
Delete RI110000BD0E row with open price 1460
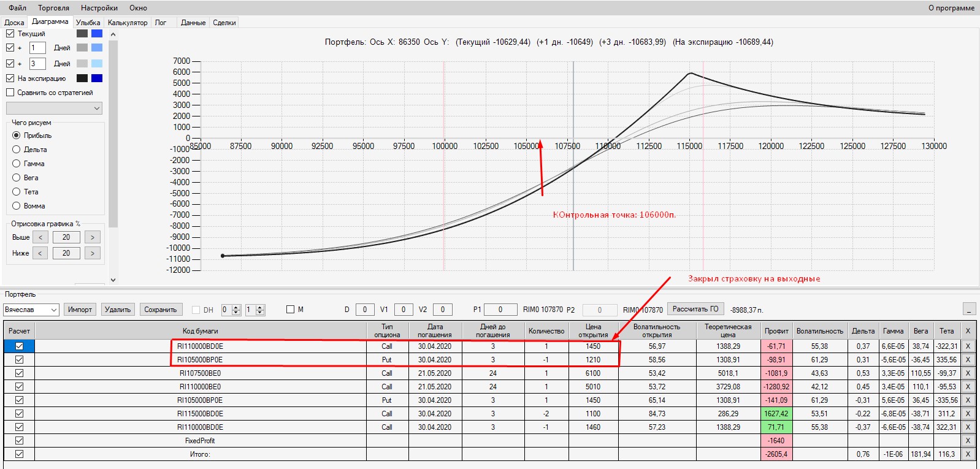click(968, 427)
